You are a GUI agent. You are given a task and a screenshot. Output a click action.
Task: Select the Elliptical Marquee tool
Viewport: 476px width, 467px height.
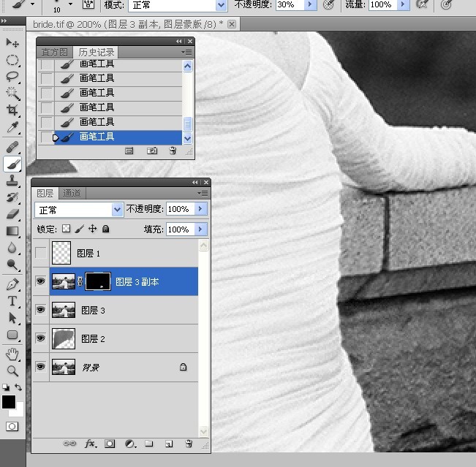pos(12,60)
